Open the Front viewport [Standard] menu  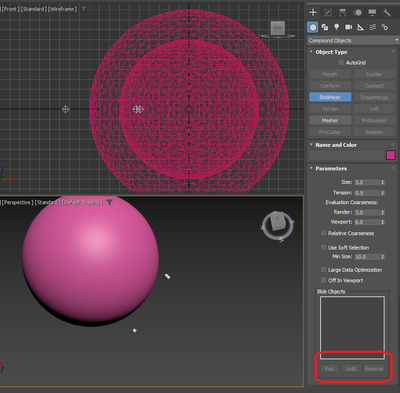coord(33,9)
